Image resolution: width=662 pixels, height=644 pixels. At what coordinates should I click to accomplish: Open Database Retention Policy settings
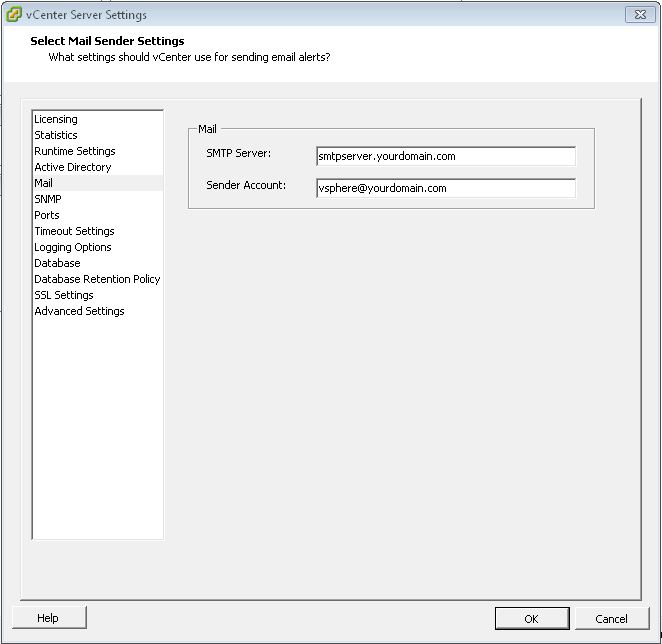point(97,279)
